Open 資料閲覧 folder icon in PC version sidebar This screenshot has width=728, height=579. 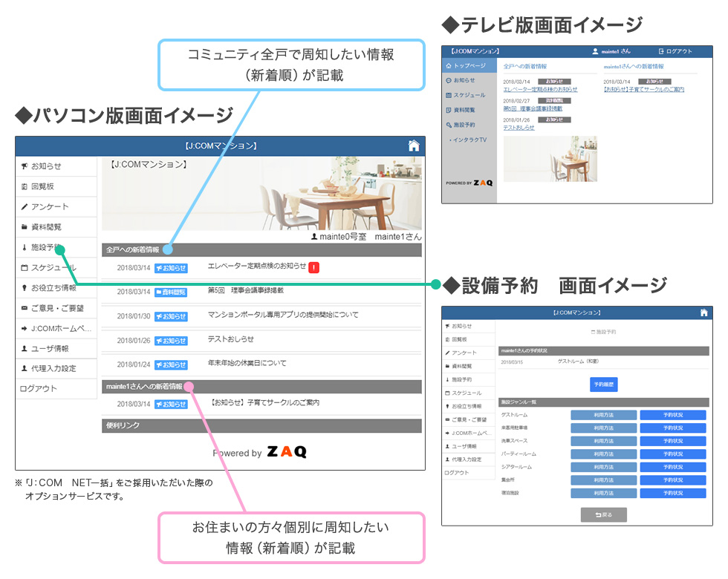coord(25,227)
